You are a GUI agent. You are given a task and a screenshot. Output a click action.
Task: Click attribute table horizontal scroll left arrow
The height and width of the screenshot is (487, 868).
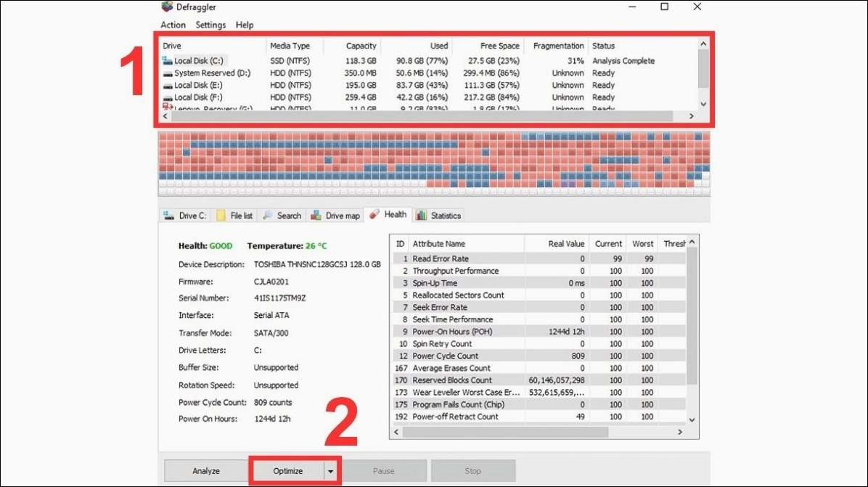pyautogui.click(x=396, y=433)
